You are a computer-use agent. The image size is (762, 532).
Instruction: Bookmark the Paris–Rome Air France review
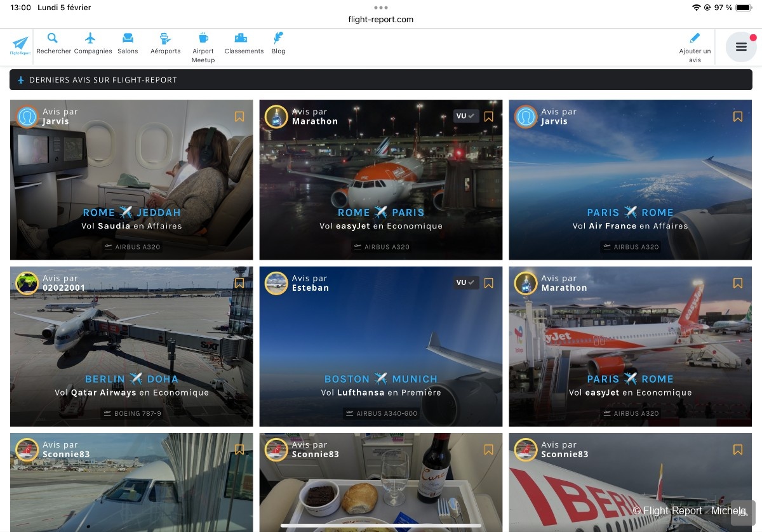coord(738,117)
